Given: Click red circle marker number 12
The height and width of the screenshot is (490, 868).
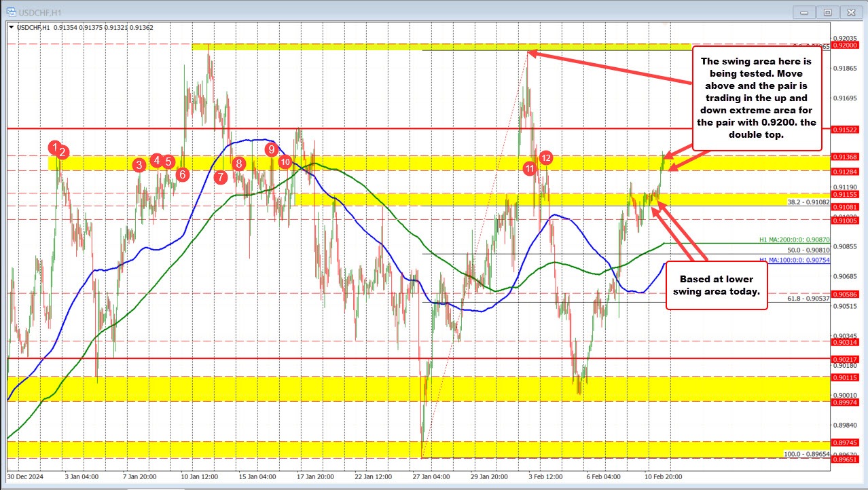Looking at the screenshot, I should tap(546, 157).
